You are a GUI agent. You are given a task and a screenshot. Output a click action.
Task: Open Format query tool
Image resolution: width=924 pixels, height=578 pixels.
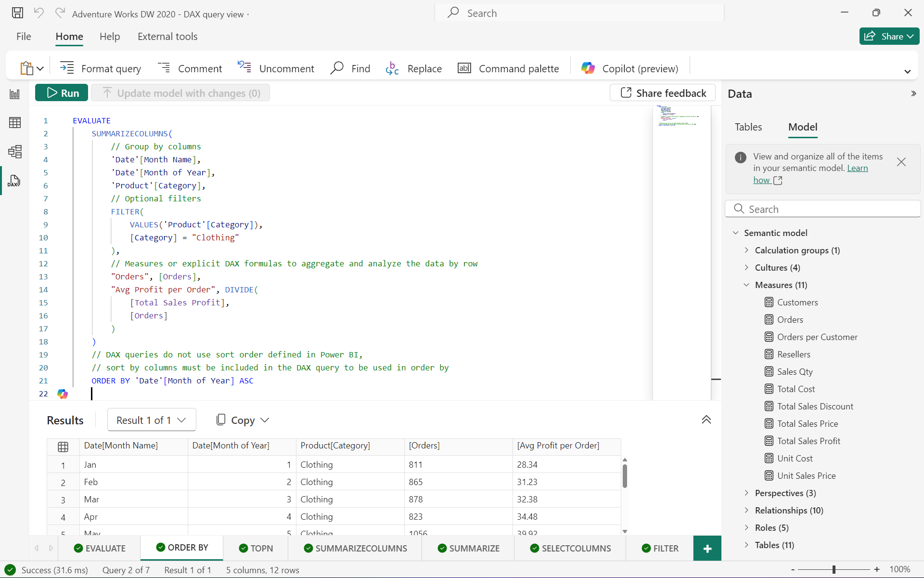[101, 68]
